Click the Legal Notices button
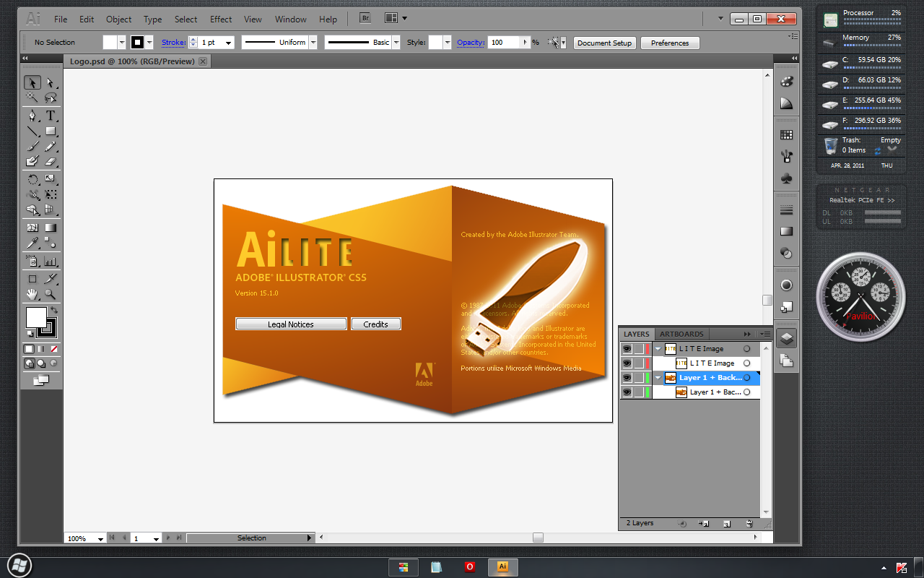Viewport: 924px width, 578px height. point(291,324)
